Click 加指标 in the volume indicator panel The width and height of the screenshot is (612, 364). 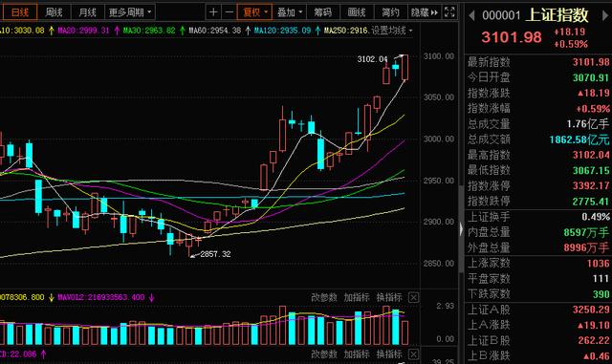(357, 297)
